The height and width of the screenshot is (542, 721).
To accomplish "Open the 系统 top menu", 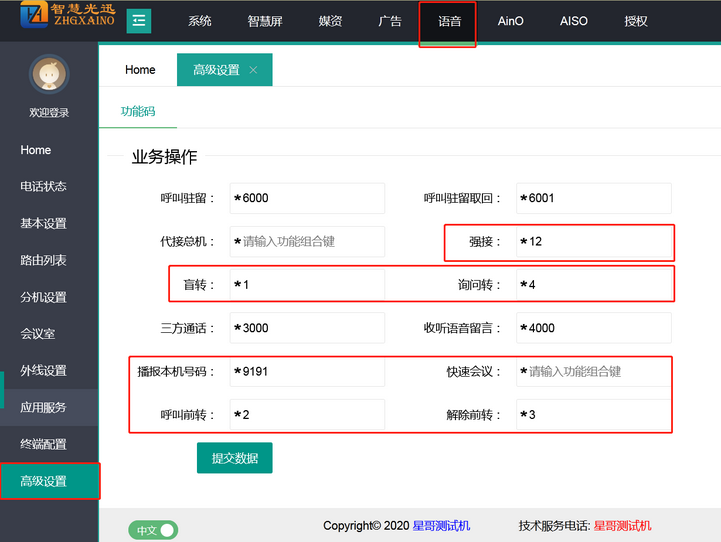I will pyautogui.click(x=200, y=21).
